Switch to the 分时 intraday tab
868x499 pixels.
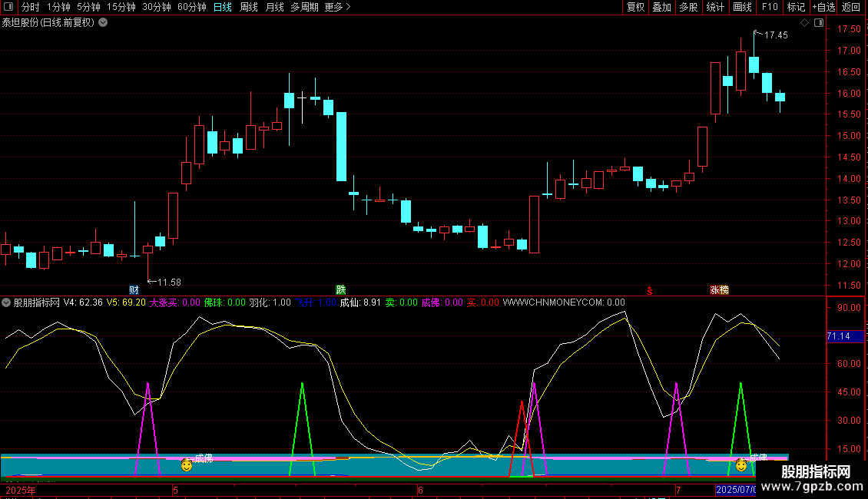(x=30, y=7)
